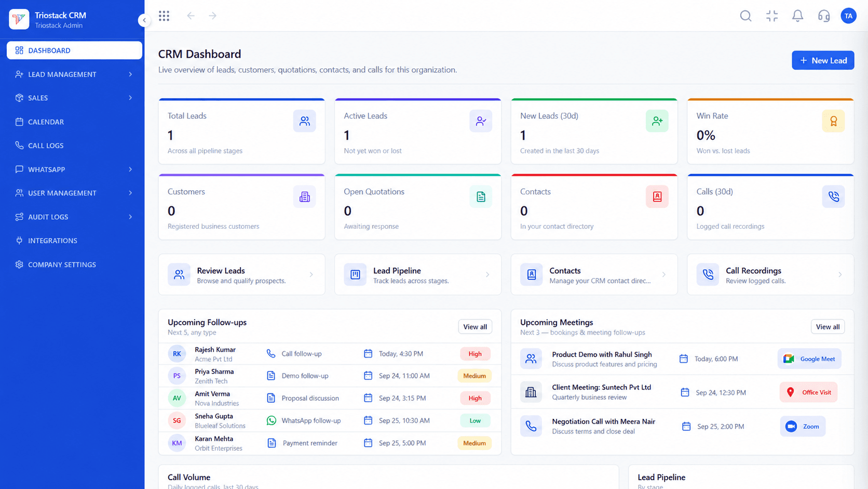Viewport: 868px width, 489px height.
Task: Click the Win Rate 0% value
Action: [706, 136]
